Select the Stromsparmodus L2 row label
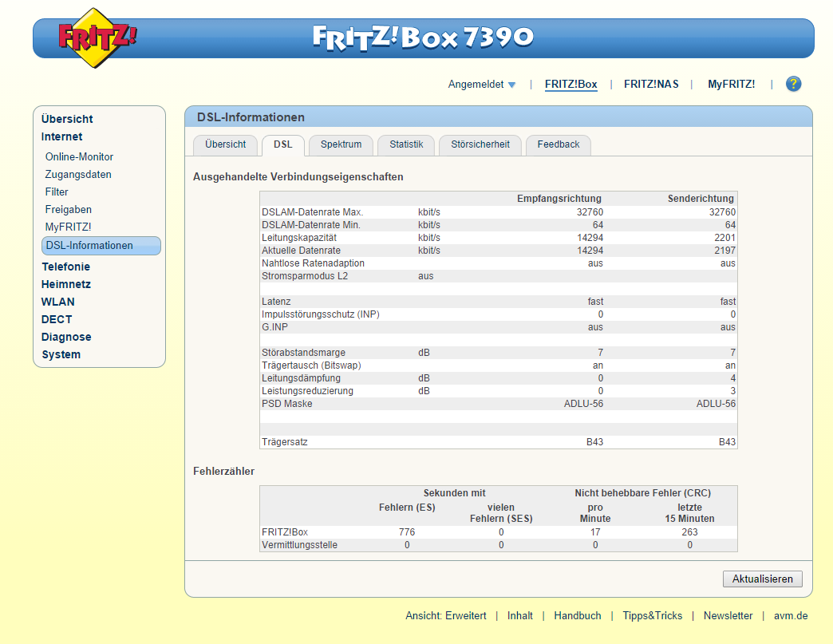Viewport: 833px width, 644px height. click(305, 276)
